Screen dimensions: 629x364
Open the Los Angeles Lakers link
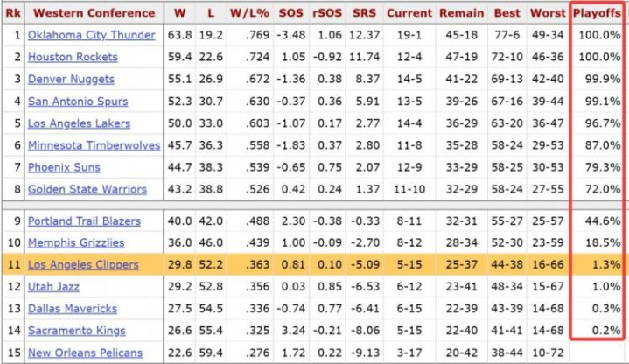[79, 123]
